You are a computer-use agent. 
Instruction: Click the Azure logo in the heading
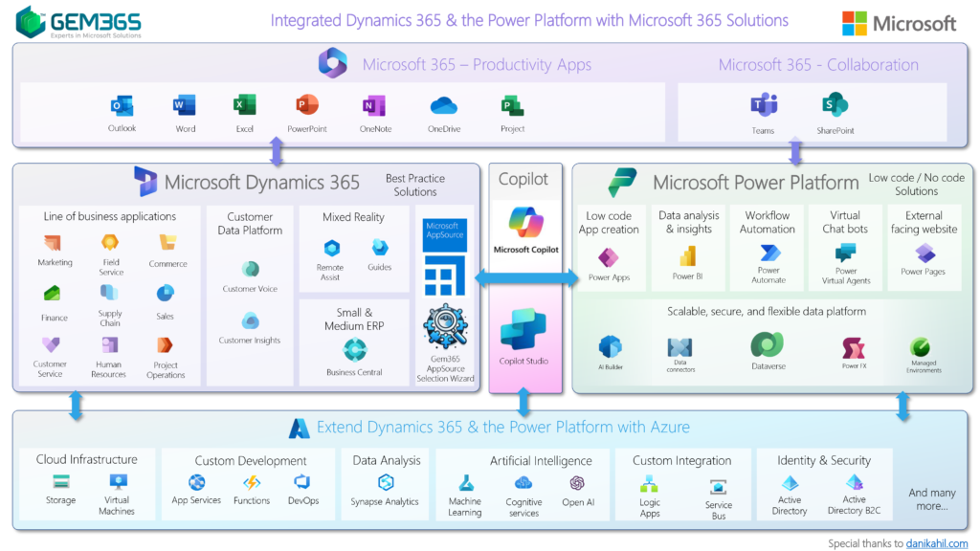300,428
